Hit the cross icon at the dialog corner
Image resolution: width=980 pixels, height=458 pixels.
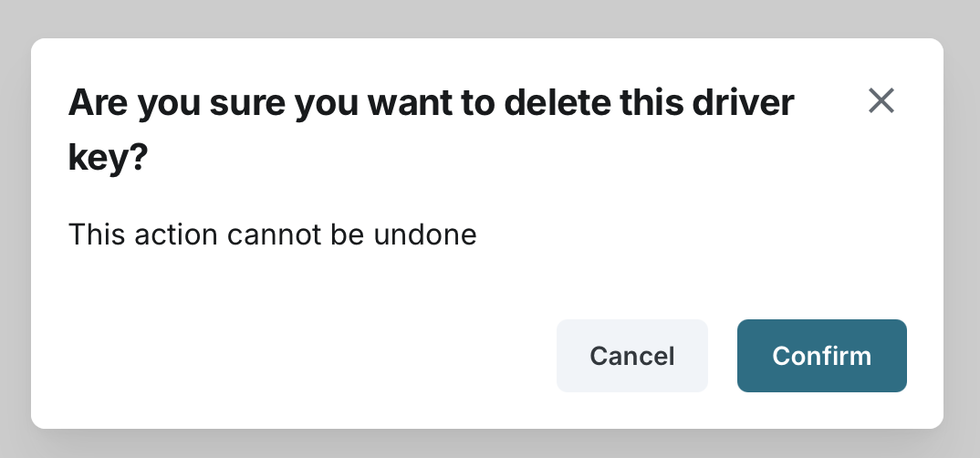pos(881,100)
